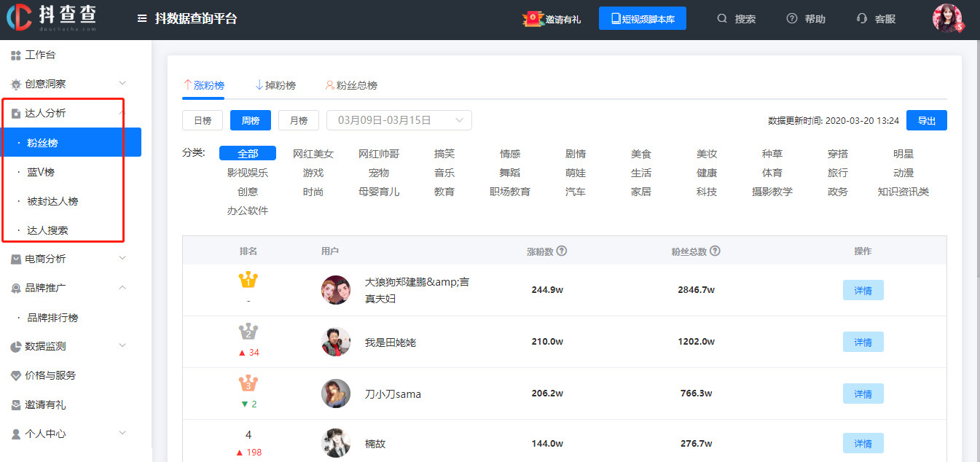Open 帮助 via the question mark icon
Image resolution: width=980 pixels, height=462 pixels.
[791, 18]
